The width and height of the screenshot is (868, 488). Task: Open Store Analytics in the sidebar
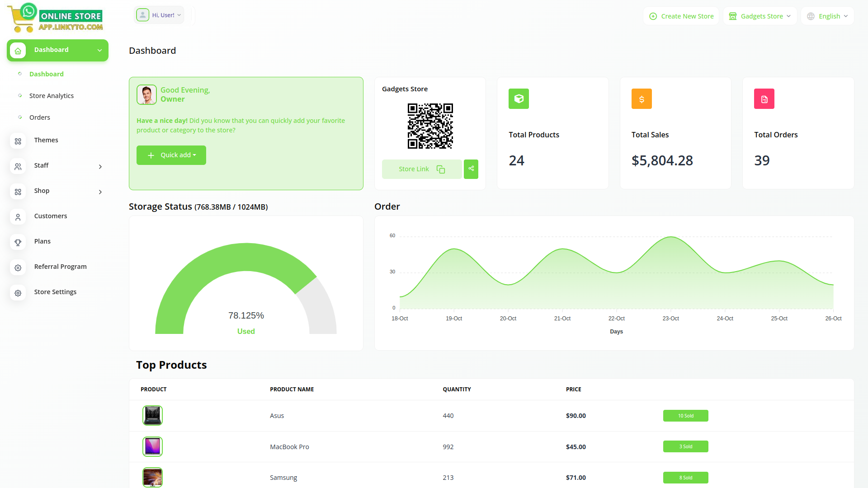click(x=51, y=96)
